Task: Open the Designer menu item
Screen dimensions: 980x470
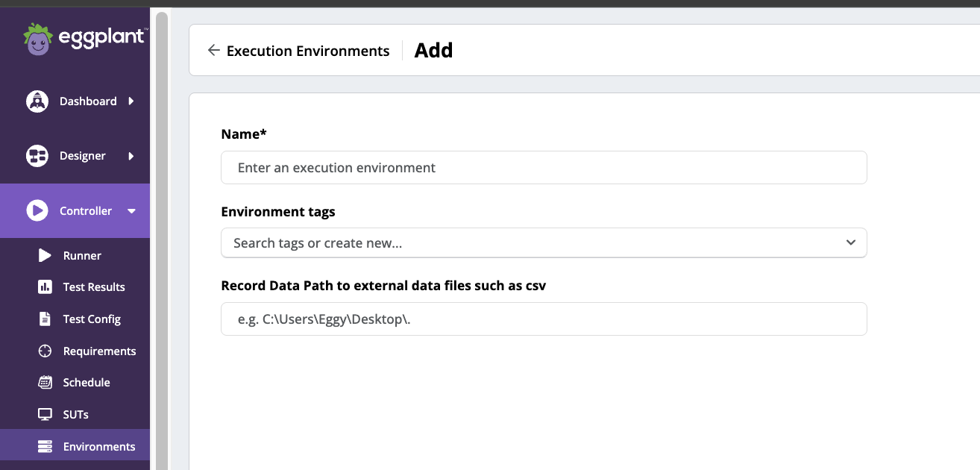Action: [x=81, y=155]
